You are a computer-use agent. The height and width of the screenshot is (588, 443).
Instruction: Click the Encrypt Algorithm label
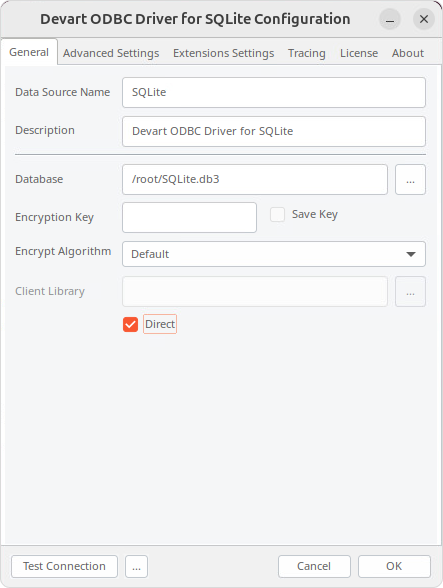[63, 251]
